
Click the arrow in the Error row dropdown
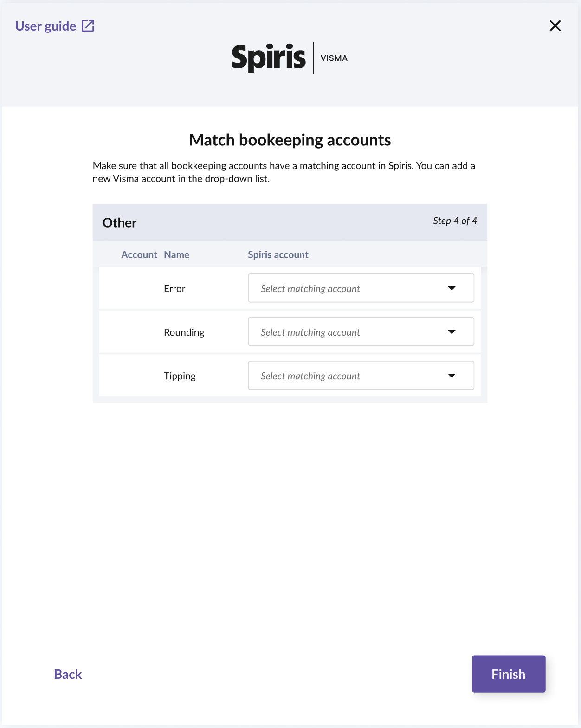[x=452, y=288]
